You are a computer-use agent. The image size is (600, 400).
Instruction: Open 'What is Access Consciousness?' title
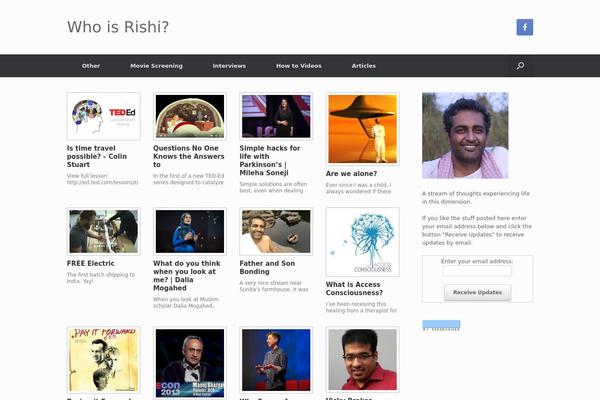click(x=354, y=289)
